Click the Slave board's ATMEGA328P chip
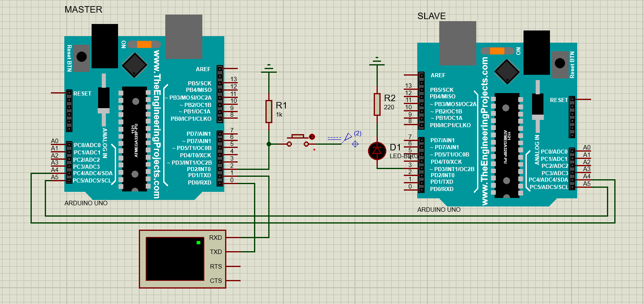The height and width of the screenshot is (304, 644). click(x=506, y=145)
